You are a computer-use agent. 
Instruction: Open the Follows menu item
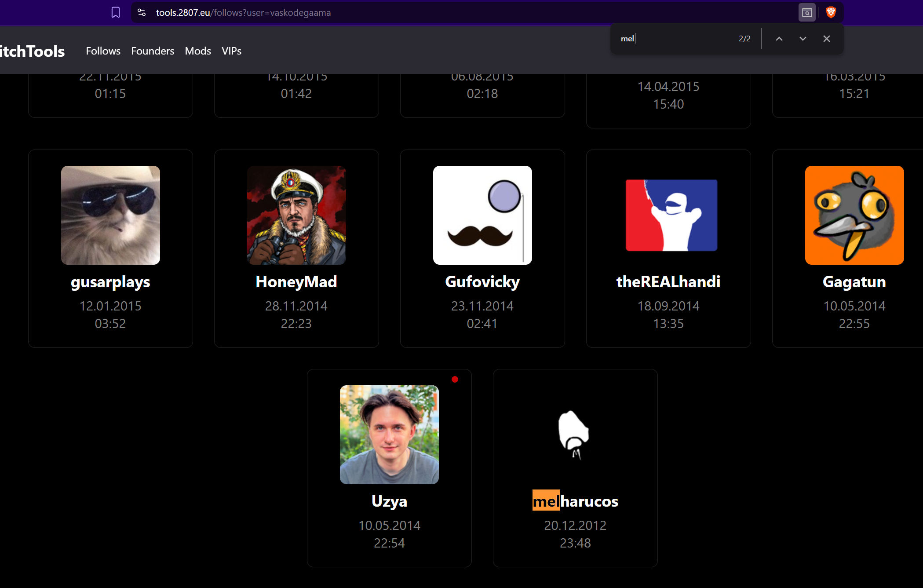(x=103, y=51)
